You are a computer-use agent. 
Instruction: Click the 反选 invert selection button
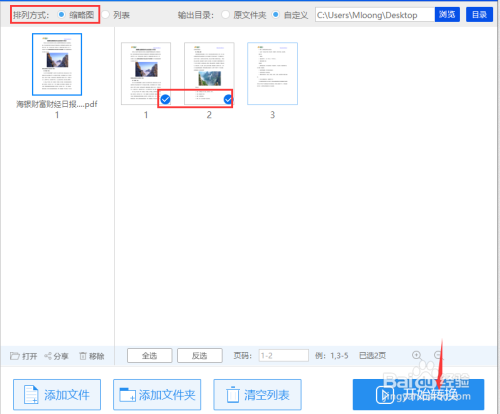coord(200,356)
